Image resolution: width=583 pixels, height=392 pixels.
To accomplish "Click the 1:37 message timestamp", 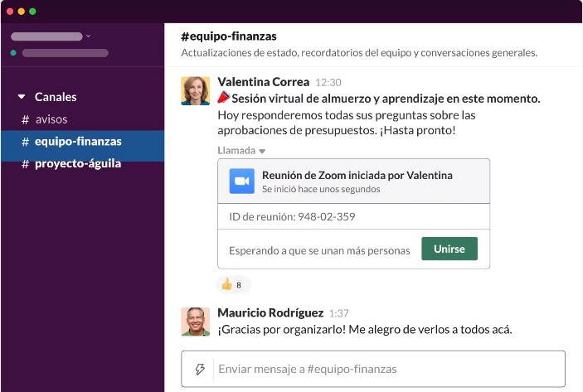I will pos(338,313).
